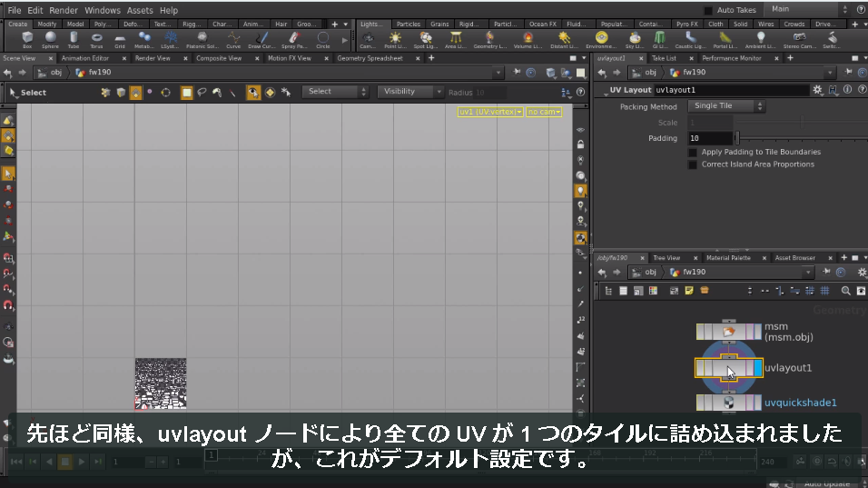
Task: Go back in Scene View path history
Action: (x=7, y=73)
